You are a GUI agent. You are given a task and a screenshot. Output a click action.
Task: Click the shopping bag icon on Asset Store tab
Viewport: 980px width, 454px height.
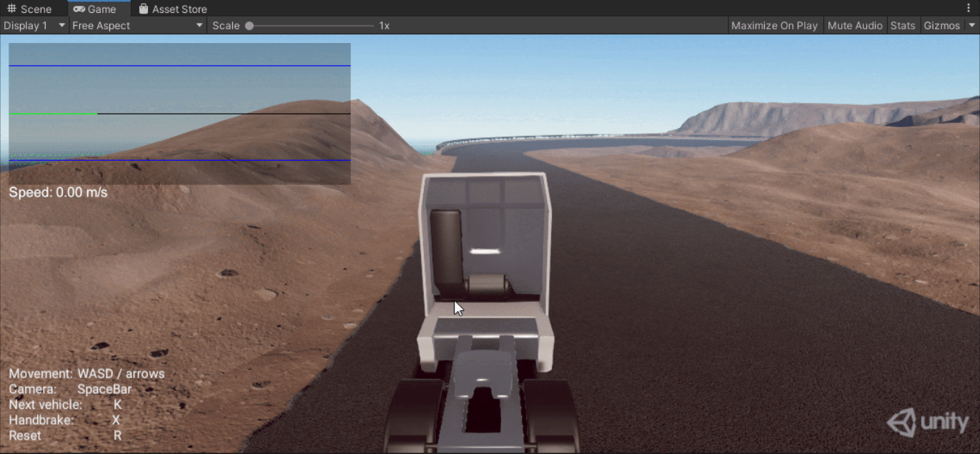pos(145,9)
